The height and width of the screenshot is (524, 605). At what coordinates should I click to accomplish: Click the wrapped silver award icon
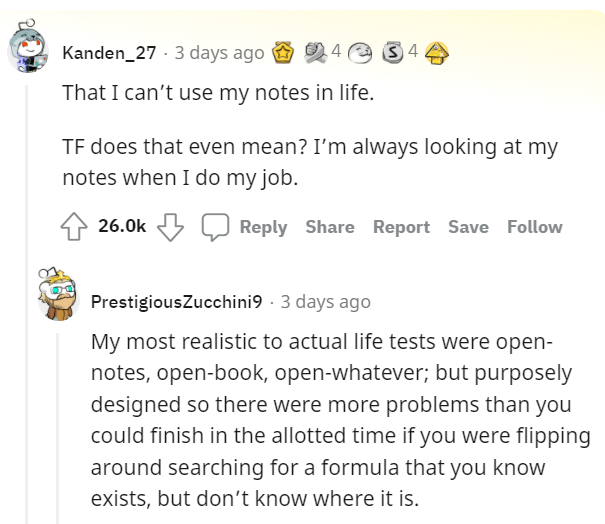click(317, 52)
